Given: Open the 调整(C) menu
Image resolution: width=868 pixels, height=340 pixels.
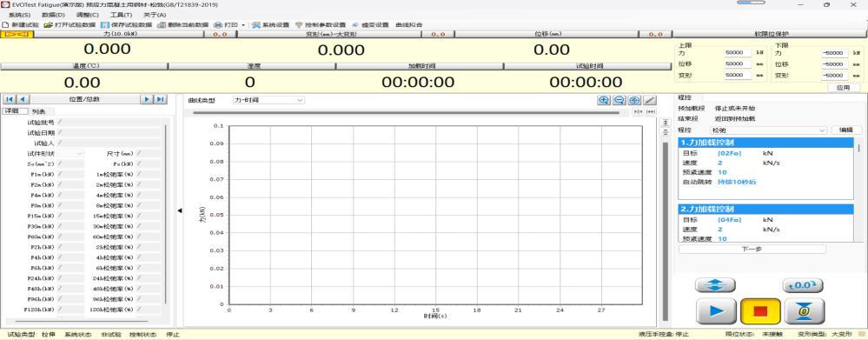Looking at the screenshot, I should 87,15.
